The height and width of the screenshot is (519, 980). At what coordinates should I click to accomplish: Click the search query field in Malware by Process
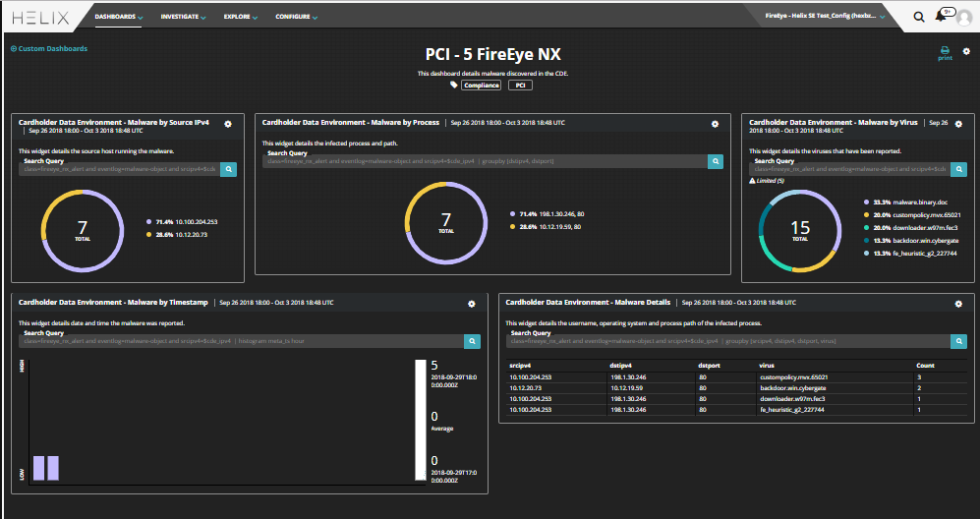click(485, 161)
